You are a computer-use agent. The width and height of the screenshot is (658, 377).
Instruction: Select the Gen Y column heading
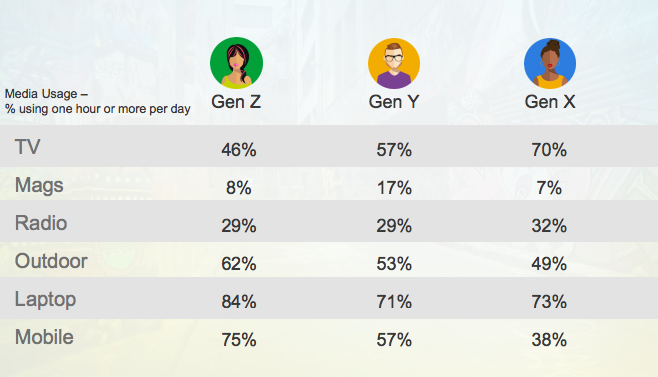[x=394, y=102]
